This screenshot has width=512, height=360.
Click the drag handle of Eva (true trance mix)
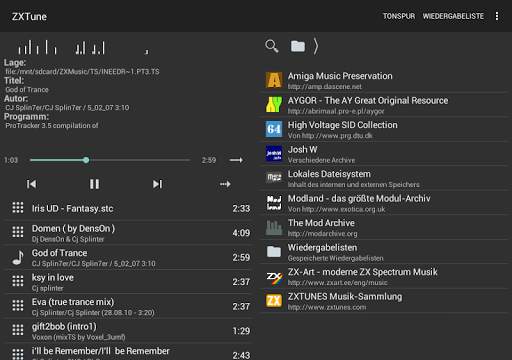click(18, 306)
